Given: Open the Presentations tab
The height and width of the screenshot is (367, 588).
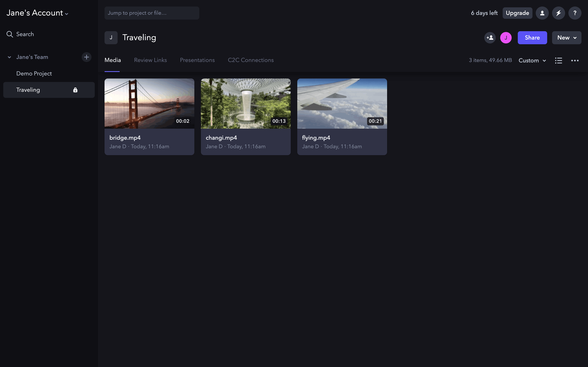Looking at the screenshot, I should (197, 60).
